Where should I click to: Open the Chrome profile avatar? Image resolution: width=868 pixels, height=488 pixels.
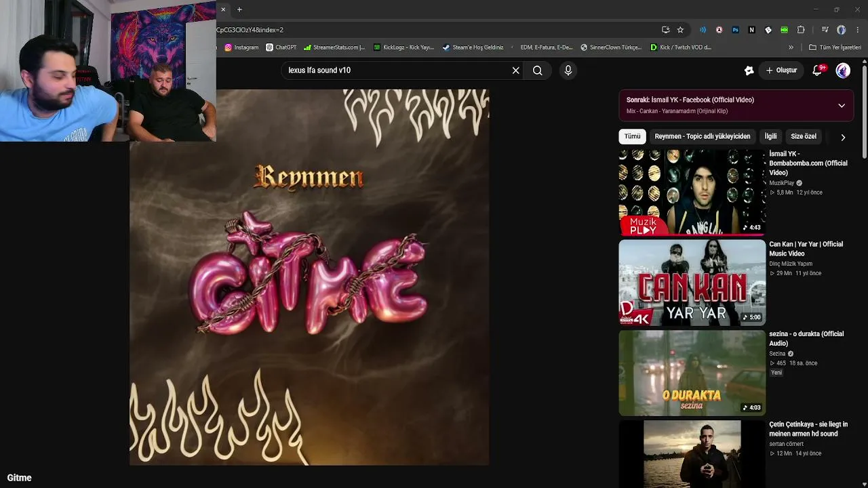tap(841, 30)
